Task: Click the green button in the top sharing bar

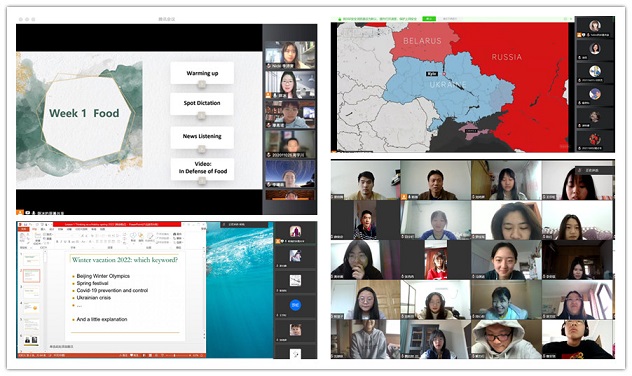Action: (429, 19)
